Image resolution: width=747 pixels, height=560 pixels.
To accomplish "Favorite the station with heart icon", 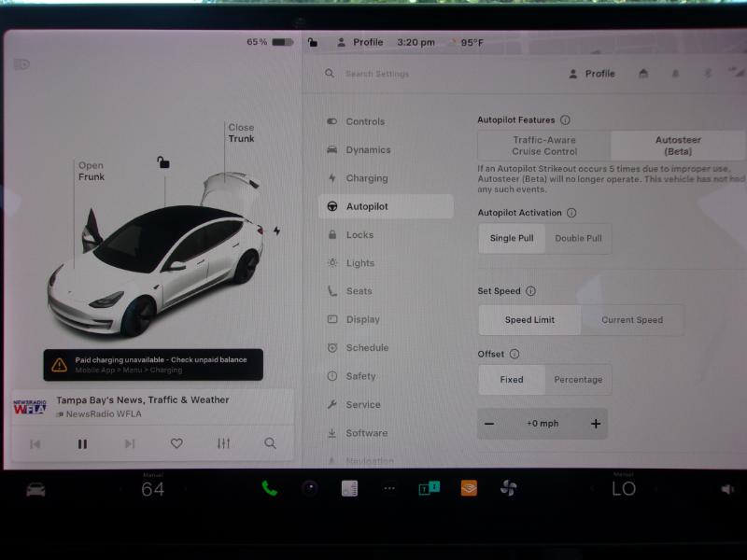I will pos(176,443).
